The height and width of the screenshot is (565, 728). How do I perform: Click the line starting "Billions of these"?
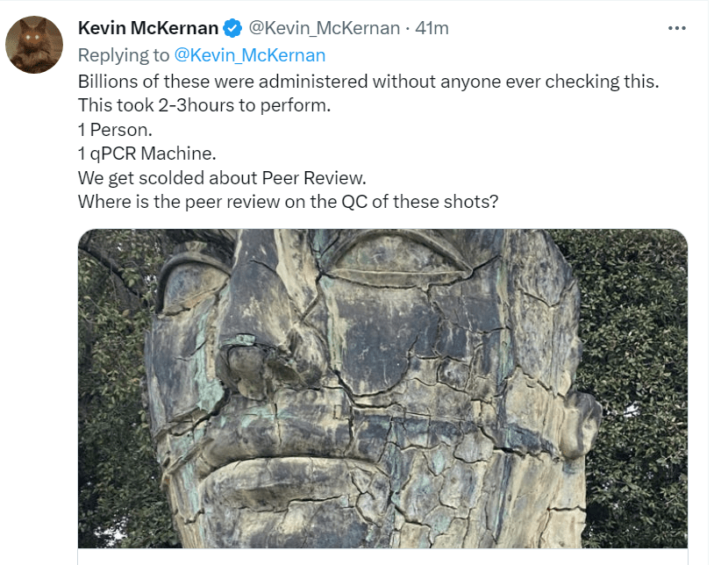[368, 82]
